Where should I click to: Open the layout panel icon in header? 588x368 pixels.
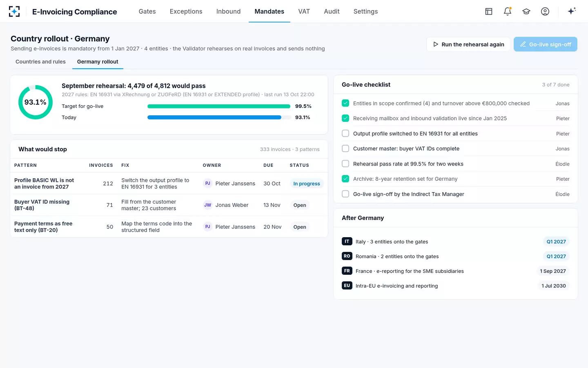click(489, 11)
